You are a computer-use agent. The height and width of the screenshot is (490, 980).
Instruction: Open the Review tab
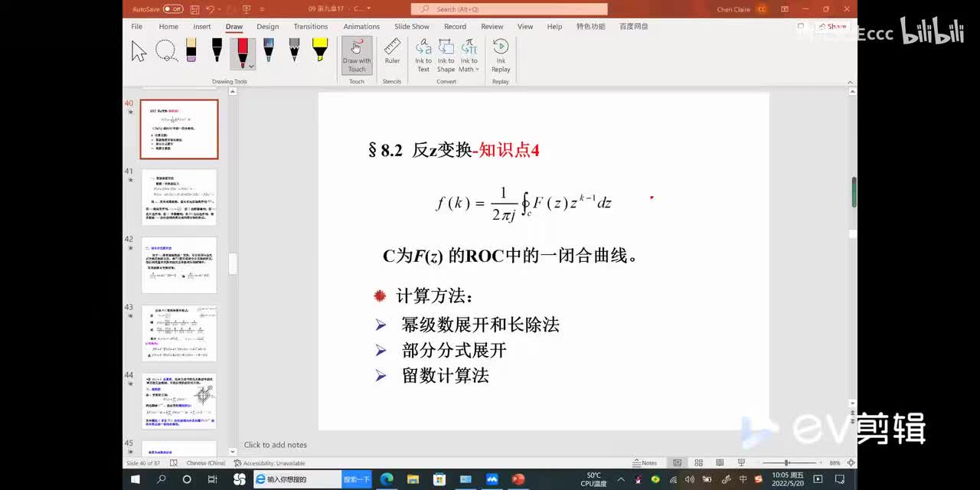point(492,26)
